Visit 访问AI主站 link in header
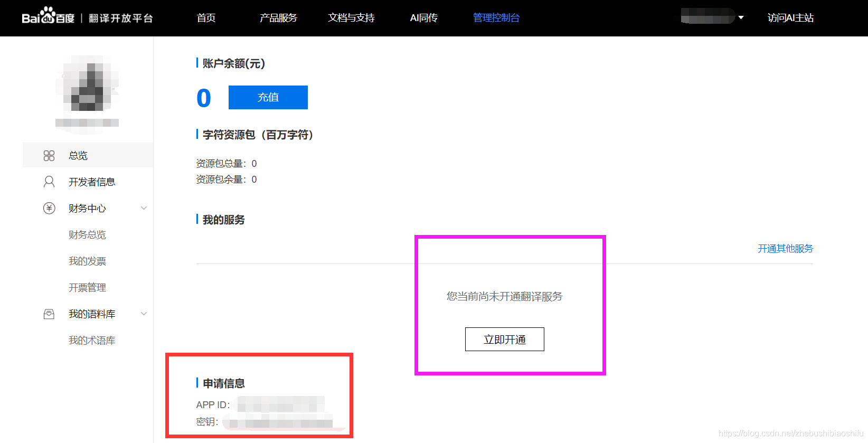Image resolution: width=868 pixels, height=443 pixels. coord(790,18)
